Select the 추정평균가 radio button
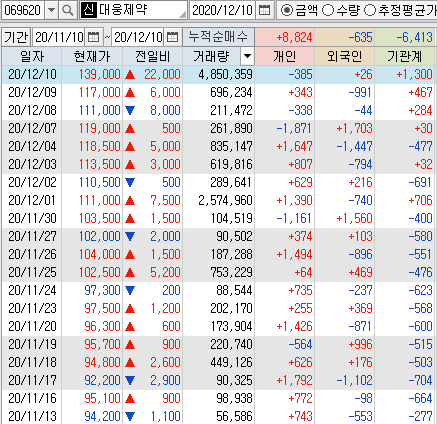The height and width of the screenshot is (424, 437). [370, 10]
